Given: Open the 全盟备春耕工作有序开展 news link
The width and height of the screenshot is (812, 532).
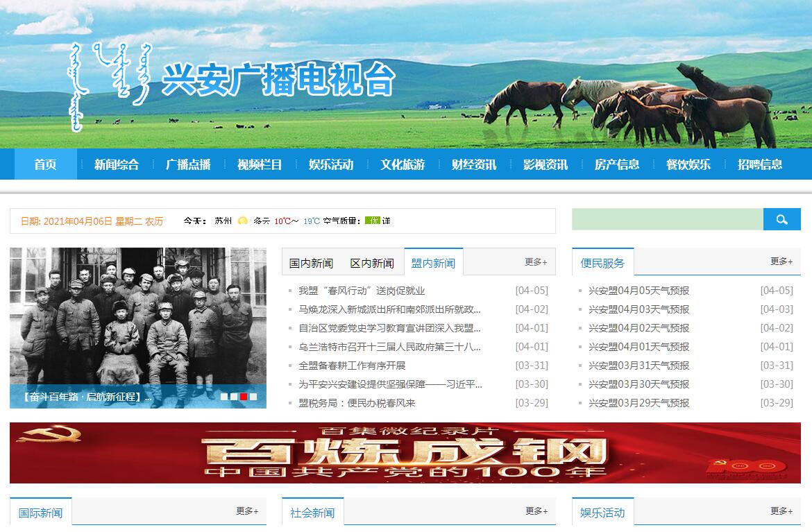Looking at the screenshot, I should pos(352,366).
